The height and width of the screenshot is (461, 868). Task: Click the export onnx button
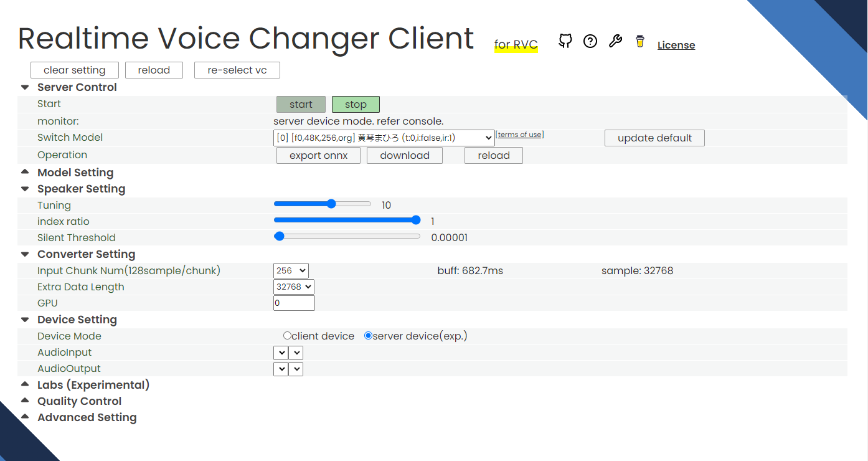click(318, 155)
